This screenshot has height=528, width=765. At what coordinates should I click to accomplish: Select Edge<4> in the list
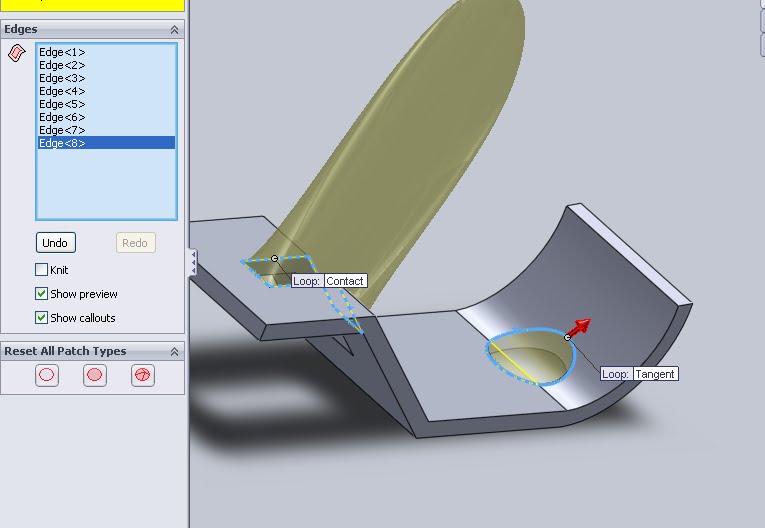pos(106,91)
